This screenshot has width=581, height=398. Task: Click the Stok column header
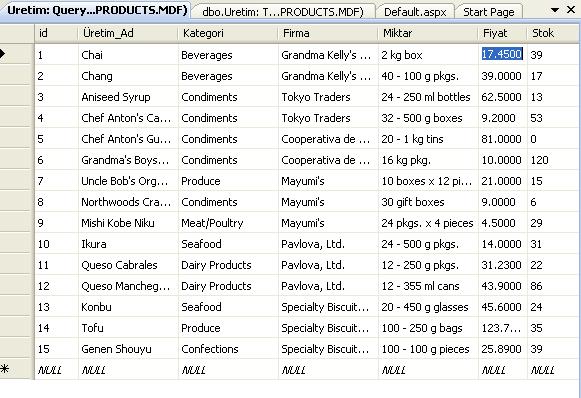(553, 33)
